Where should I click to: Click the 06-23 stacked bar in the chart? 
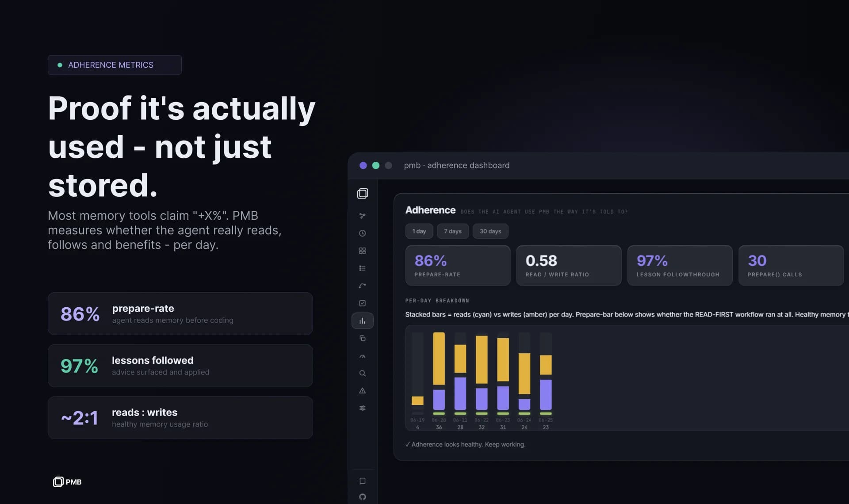[503, 371]
